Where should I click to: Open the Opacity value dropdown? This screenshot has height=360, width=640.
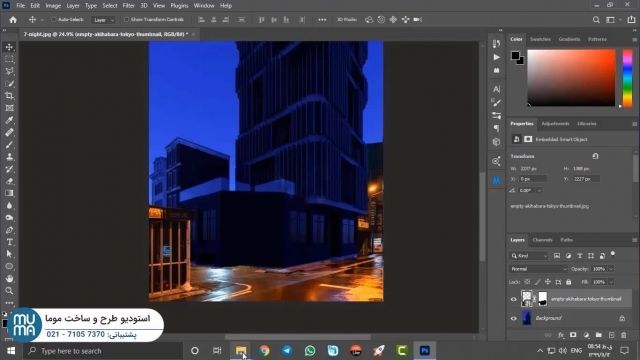pos(611,269)
